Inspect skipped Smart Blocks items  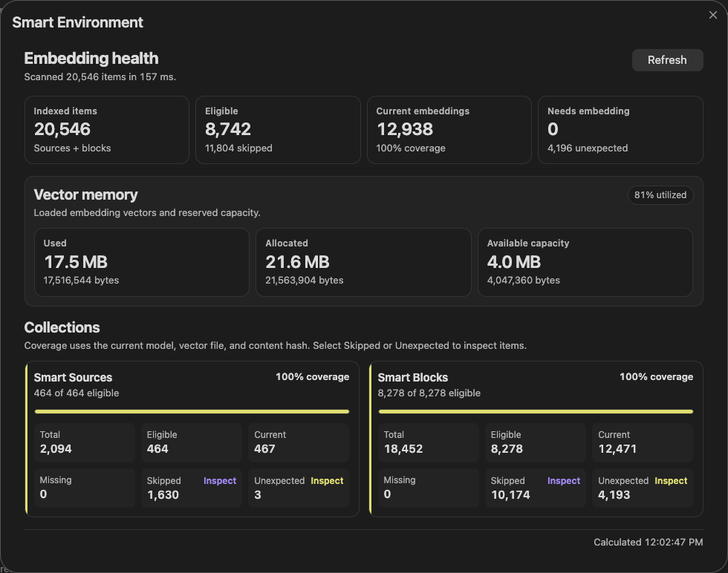click(x=564, y=481)
